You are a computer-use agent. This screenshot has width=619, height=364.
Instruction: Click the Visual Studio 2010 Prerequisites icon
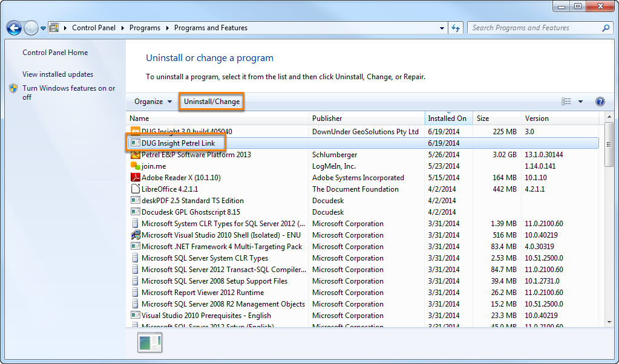[136, 316]
